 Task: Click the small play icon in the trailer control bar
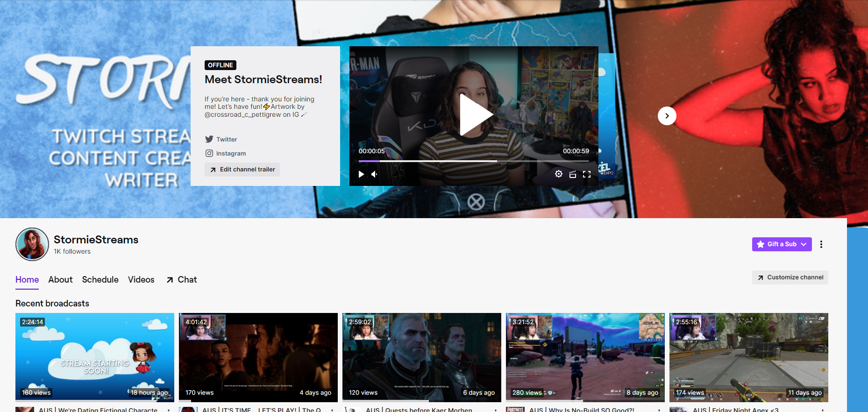tap(361, 174)
